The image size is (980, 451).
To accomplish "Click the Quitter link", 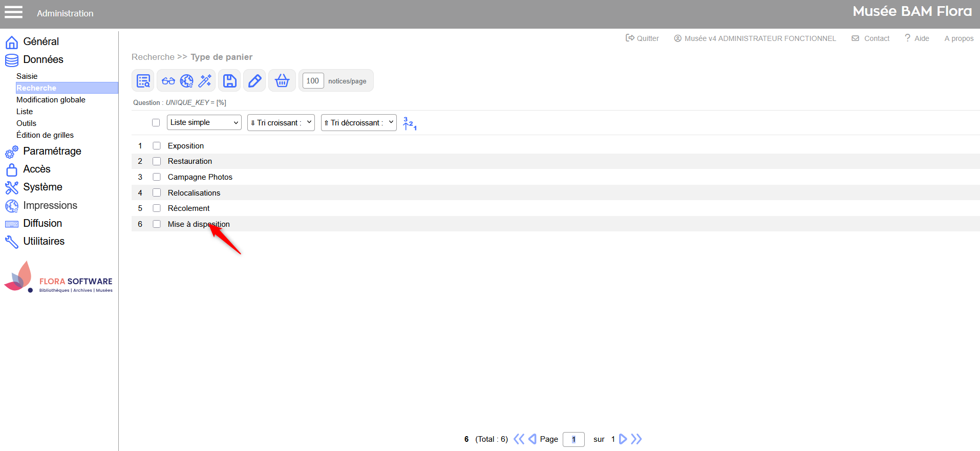I will click(643, 38).
